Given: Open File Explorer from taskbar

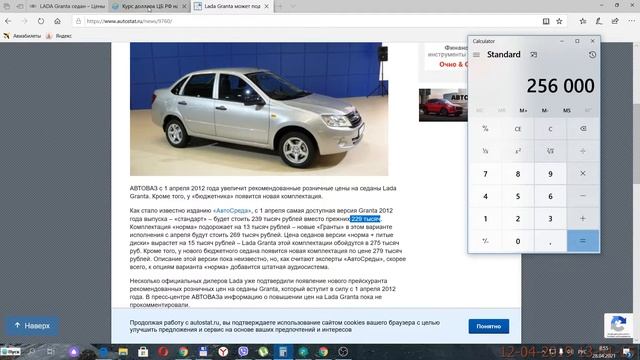Looking at the screenshot, I should click(x=123, y=351).
